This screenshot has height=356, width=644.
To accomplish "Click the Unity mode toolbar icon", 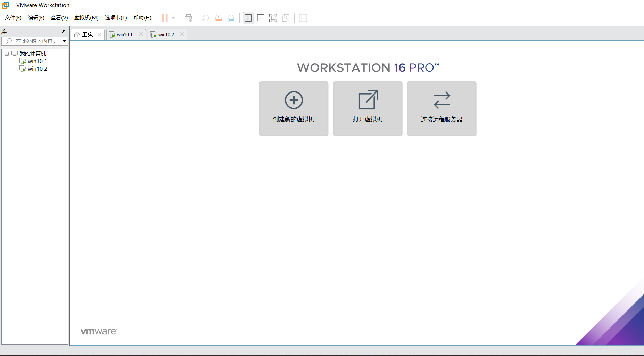I will pos(286,18).
